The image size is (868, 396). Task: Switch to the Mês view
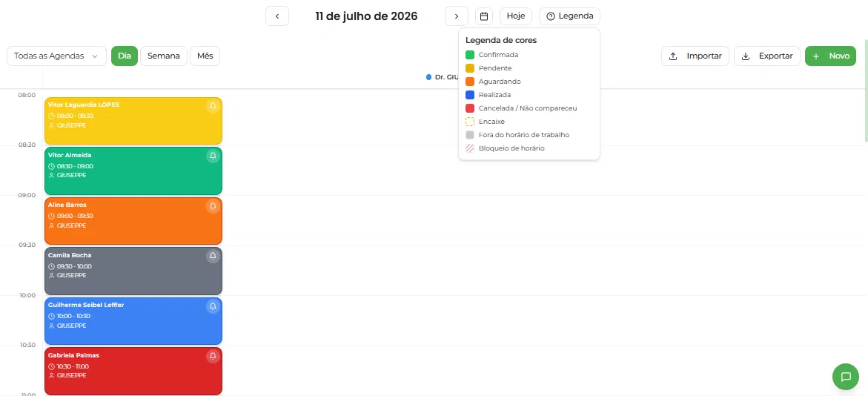(x=205, y=56)
